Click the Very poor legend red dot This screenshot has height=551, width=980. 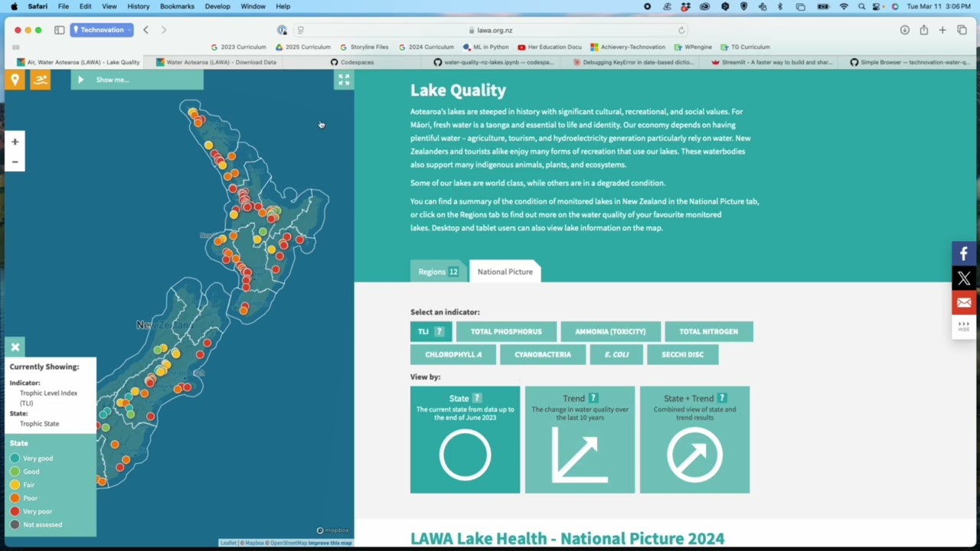point(15,511)
